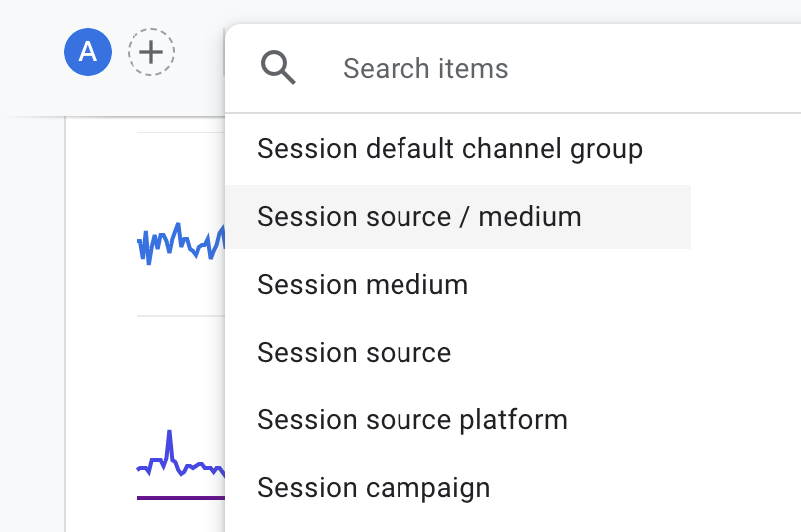Choose the highlighted "Session source / medium" option
Screen dimensions: 801x532
458,217
